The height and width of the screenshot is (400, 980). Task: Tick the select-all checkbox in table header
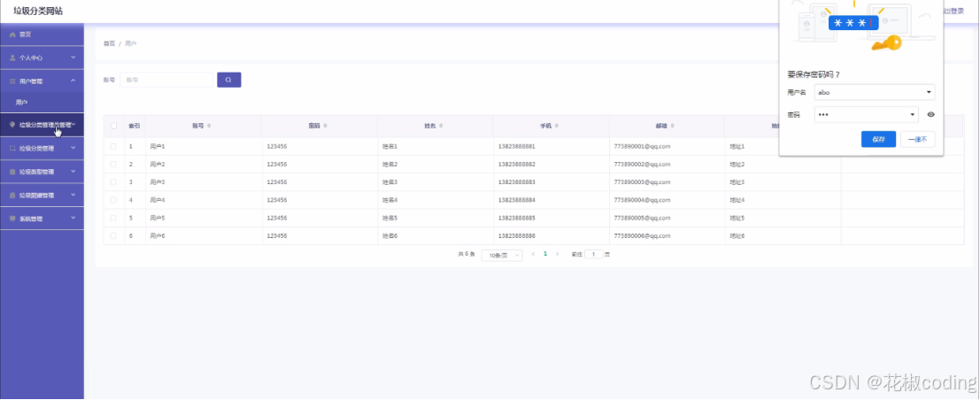tap(113, 126)
